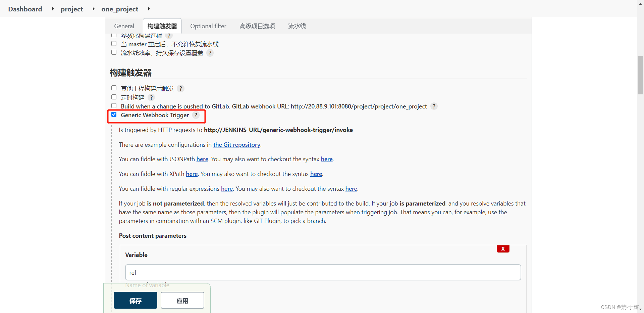644x313 pixels.
Task: Open the project breadcrumb chevron
Action: (94, 9)
